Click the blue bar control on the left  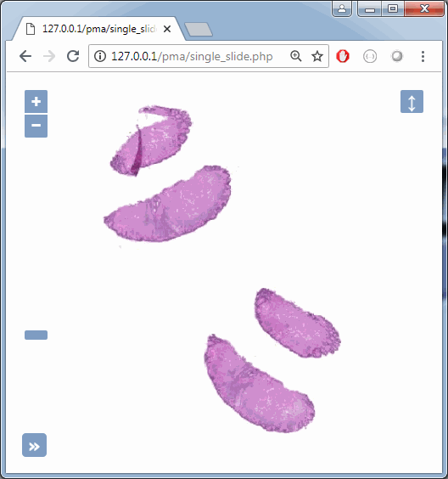pos(36,335)
